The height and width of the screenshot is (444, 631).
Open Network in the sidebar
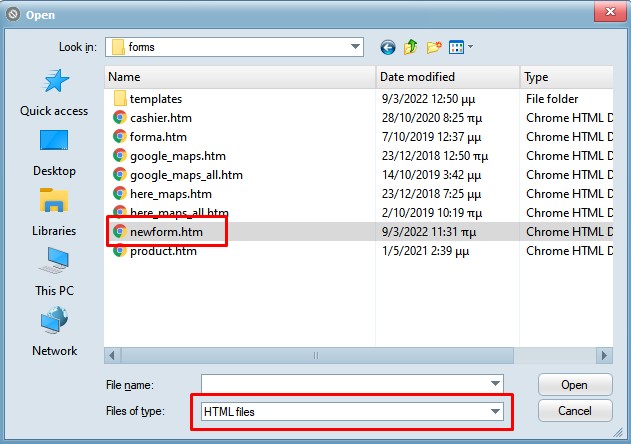54,332
